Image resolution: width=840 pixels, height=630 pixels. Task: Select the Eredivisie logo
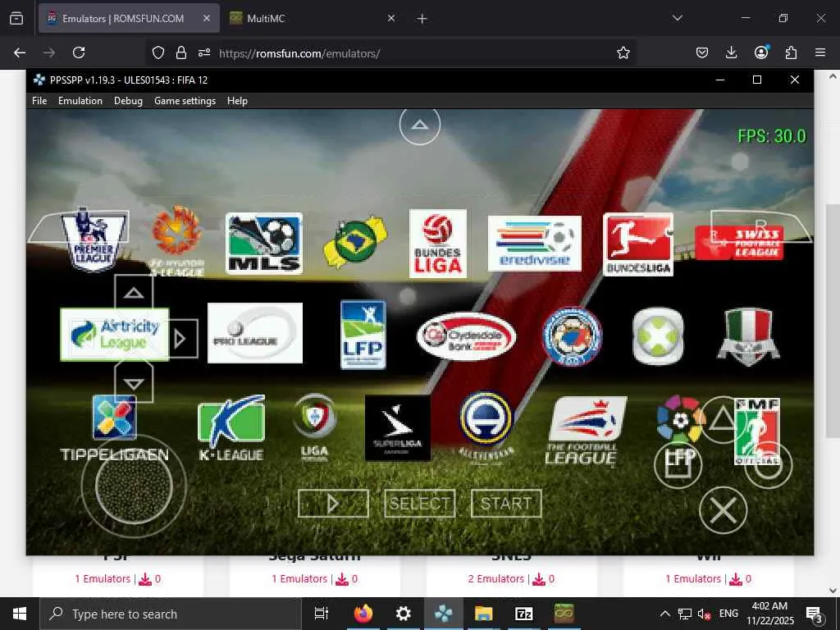(534, 244)
